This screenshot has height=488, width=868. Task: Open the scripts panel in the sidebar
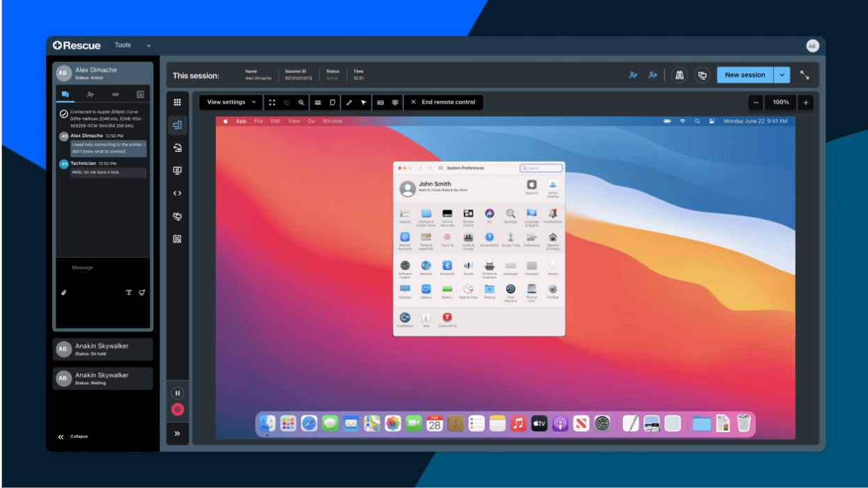click(177, 192)
